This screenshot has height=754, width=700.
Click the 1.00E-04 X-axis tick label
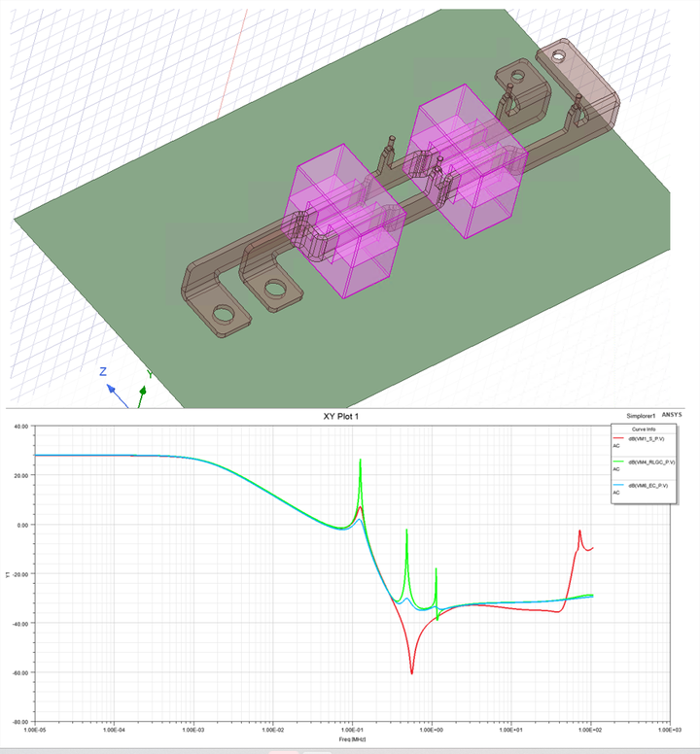pos(114,730)
